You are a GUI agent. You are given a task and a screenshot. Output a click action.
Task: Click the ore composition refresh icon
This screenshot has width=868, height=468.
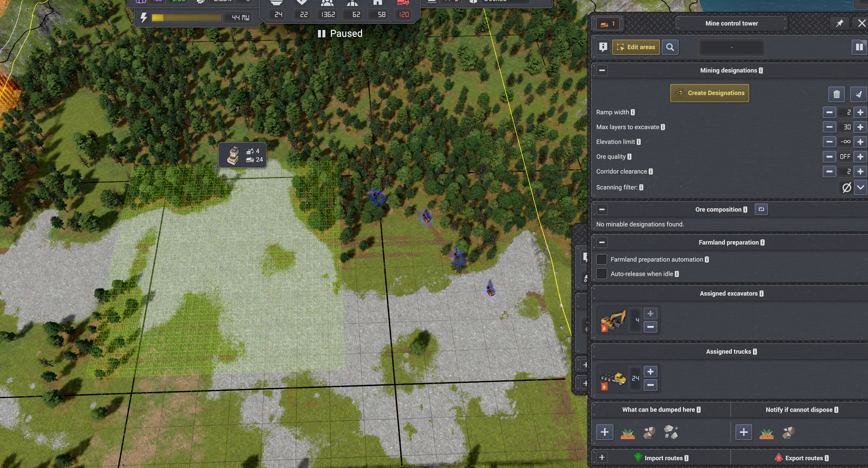pos(761,209)
